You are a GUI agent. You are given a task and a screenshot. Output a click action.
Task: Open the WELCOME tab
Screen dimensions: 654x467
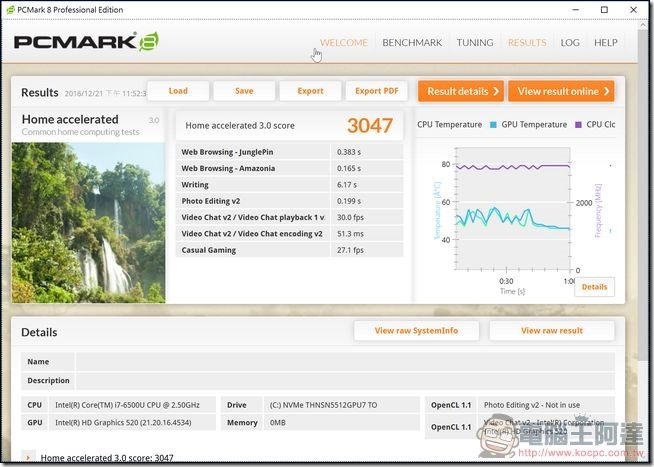[344, 43]
